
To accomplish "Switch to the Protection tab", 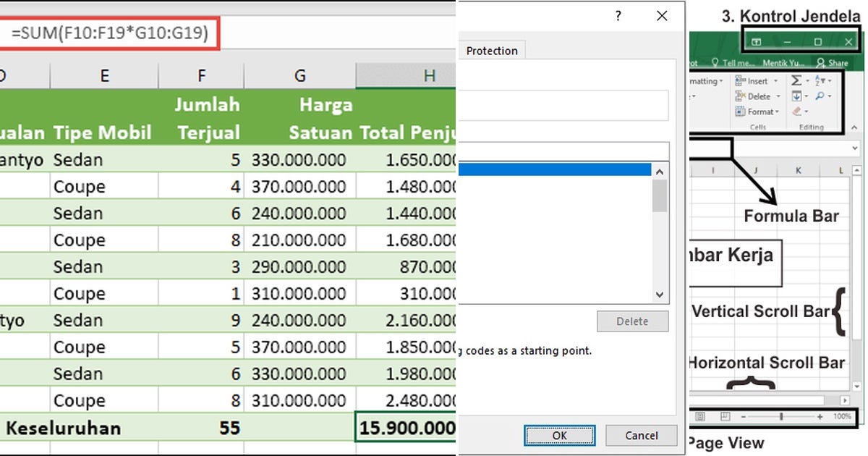I will [492, 51].
